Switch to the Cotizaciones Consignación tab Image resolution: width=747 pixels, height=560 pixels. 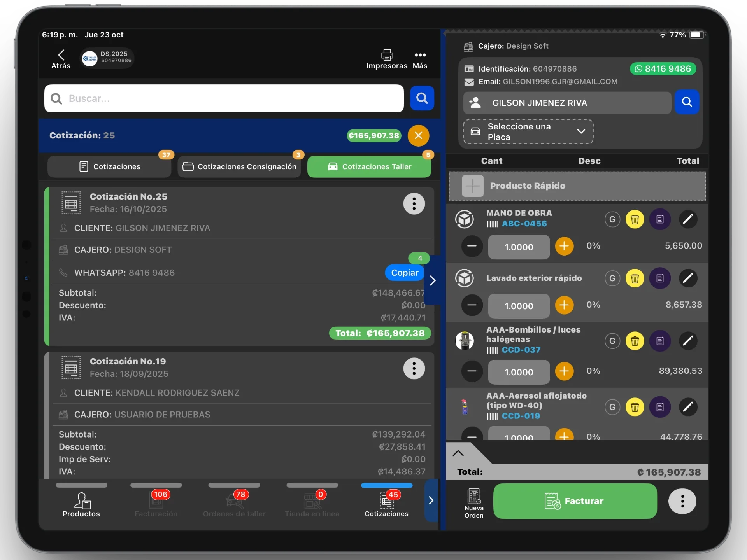tap(239, 166)
